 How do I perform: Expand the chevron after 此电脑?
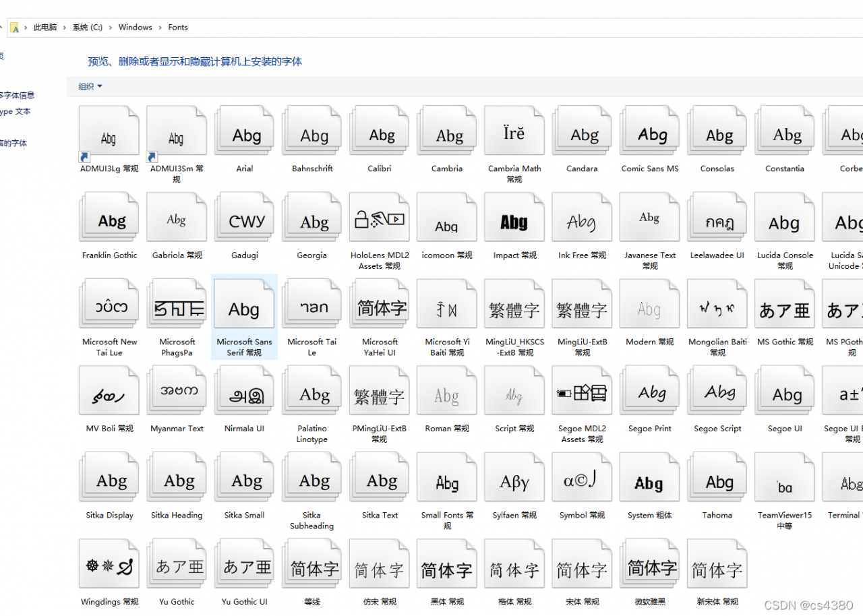(x=65, y=28)
